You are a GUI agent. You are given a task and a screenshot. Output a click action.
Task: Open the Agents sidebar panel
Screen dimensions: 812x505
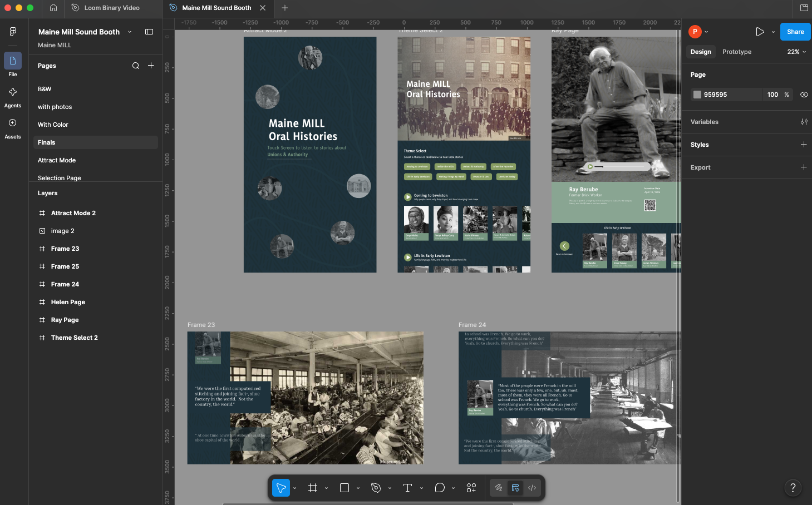[13, 92]
